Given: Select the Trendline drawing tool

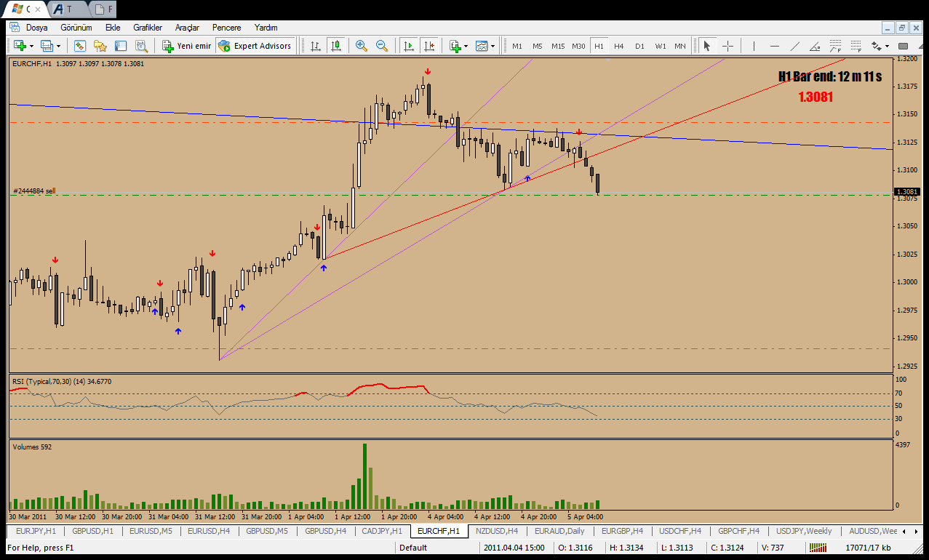Looking at the screenshot, I should click(x=796, y=46).
